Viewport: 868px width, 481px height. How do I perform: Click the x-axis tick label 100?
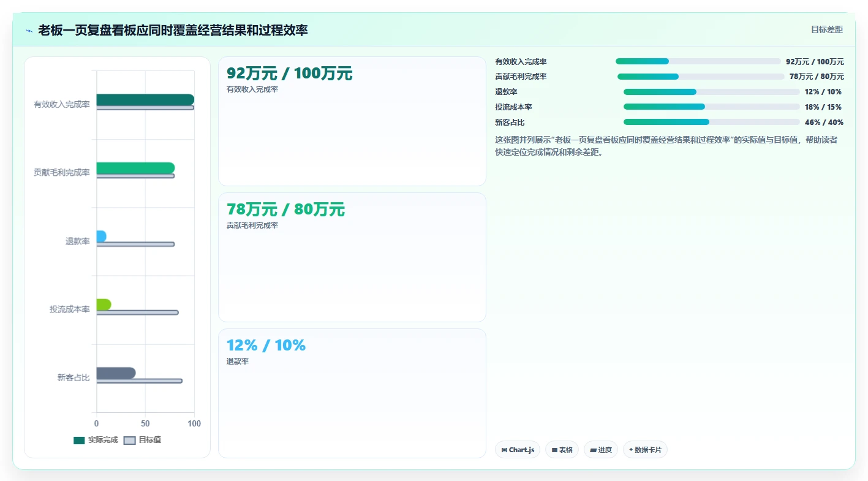click(x=194, y=423)
